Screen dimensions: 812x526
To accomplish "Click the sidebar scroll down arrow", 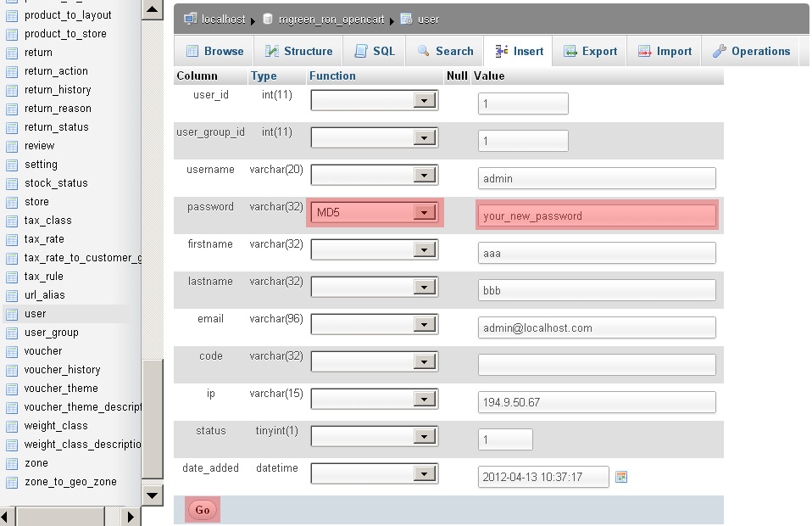I will 152,494.
